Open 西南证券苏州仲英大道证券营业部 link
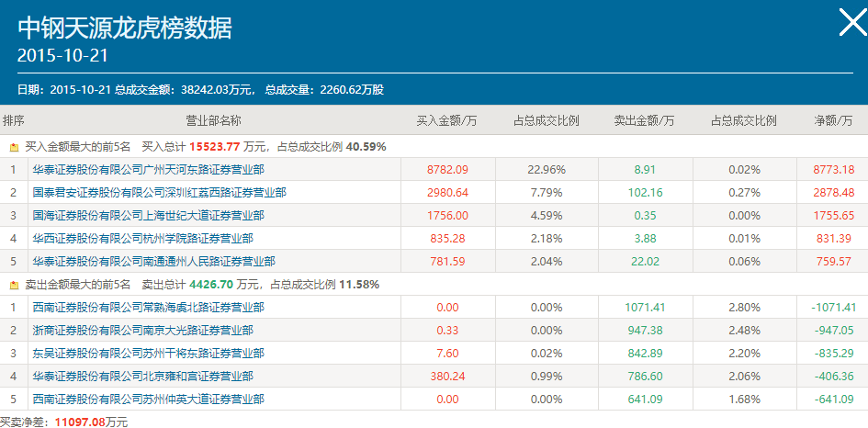This screenshot has height=428, width=868. (148, 400)
